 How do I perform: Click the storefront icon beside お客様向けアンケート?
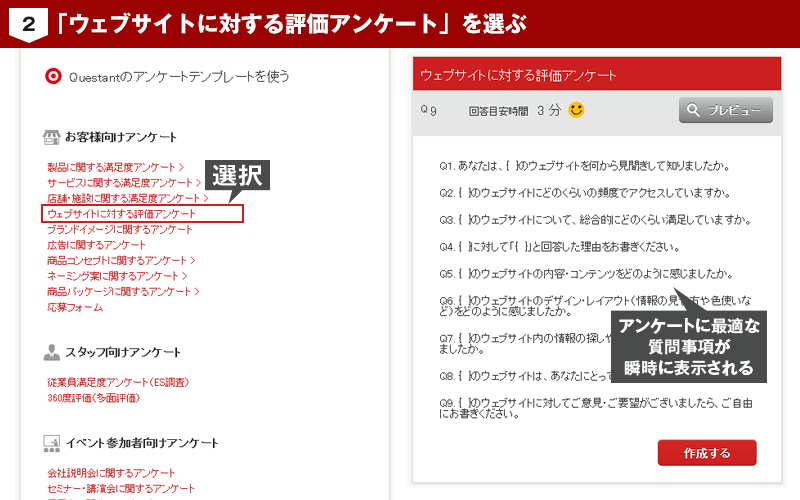pos(52,137)
